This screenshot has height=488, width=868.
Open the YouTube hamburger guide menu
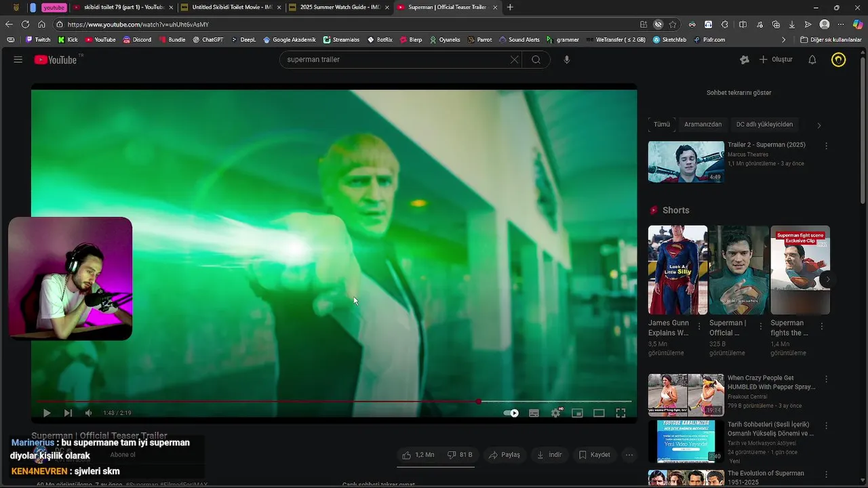tap(18, 60)
